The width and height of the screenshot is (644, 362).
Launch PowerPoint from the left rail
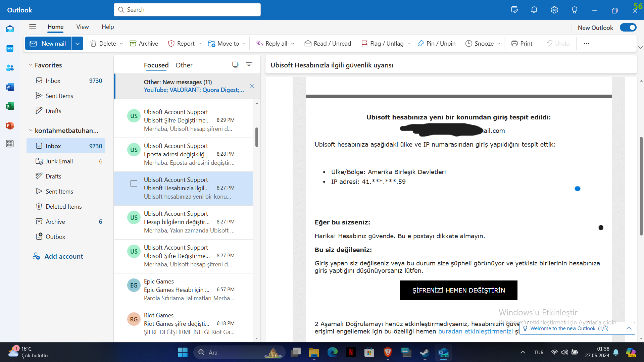pyautogui.click(x=10, y=125)
